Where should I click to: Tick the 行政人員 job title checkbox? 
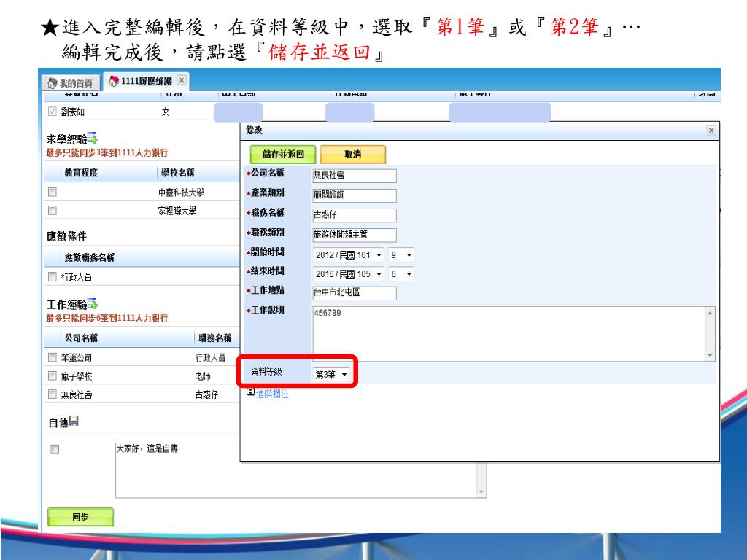tap(52, 277)
